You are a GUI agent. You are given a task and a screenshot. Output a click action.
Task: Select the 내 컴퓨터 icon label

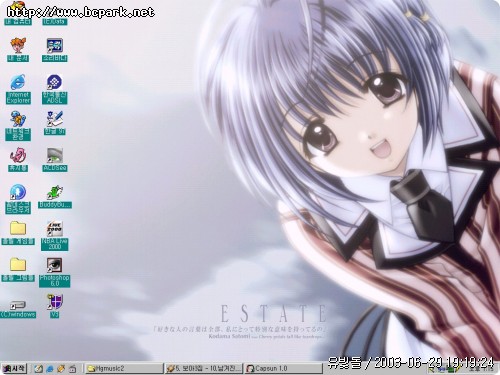pos(18,22)
